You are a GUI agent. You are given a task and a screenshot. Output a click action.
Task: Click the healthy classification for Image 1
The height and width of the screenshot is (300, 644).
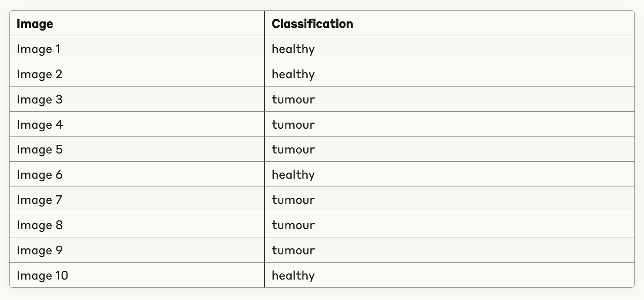tap(293, 49)
